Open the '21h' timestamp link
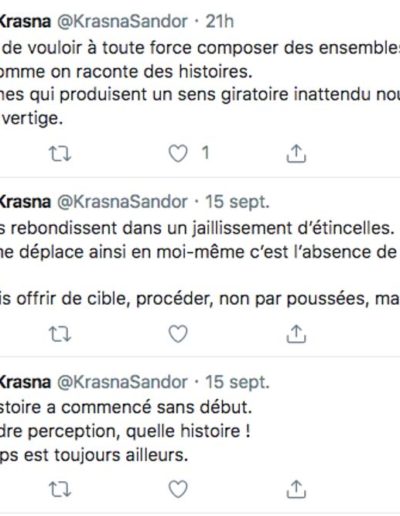Image resolution: width=400 pixels, height=516 pixels. [x=219, y=22]
